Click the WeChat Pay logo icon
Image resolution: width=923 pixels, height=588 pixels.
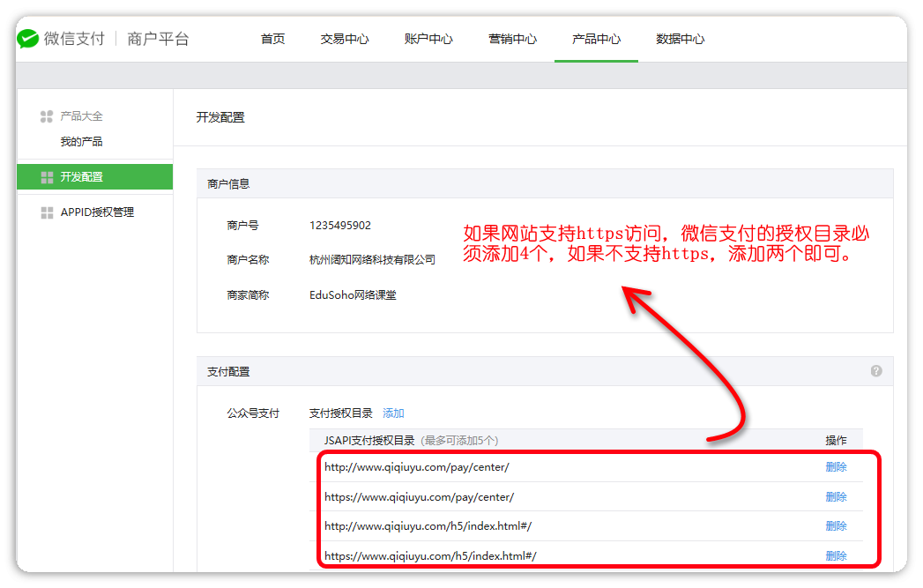coord(29,39)
